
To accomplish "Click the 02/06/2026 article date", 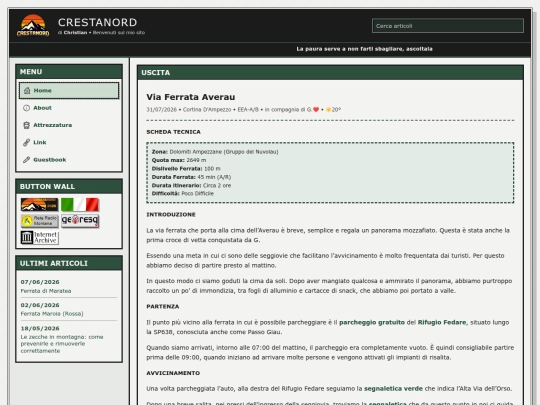I will (40, 305).
